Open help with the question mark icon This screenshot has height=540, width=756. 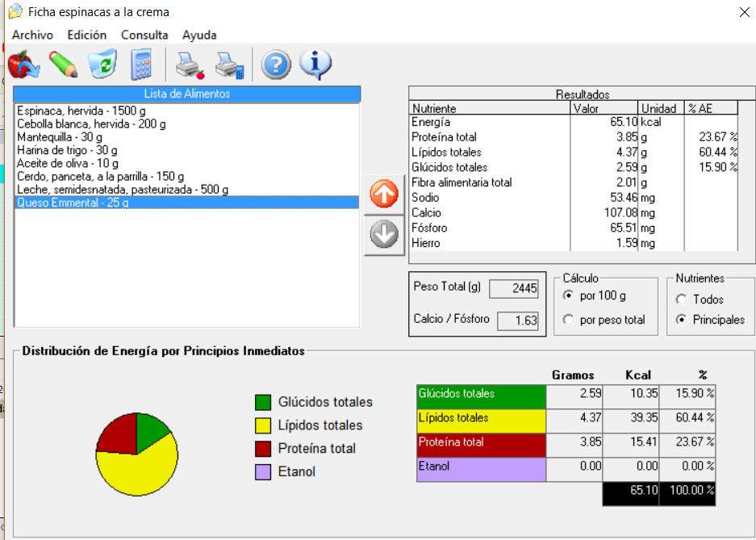[276, 64]
